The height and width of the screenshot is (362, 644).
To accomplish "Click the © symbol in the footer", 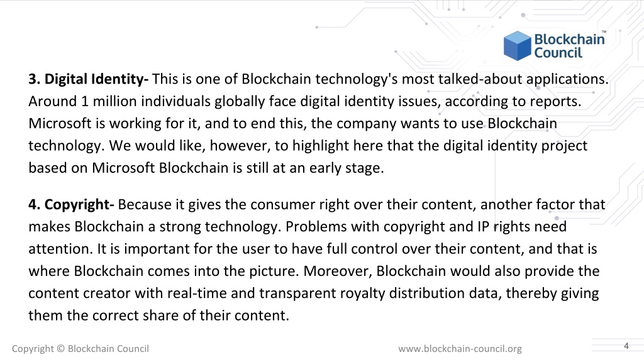I will [60, 348].
